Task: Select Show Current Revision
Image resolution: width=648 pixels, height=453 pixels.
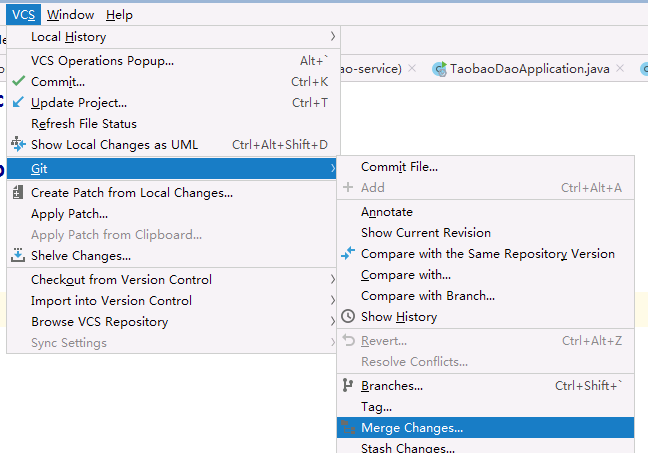Action: click(x=486, y=233)
